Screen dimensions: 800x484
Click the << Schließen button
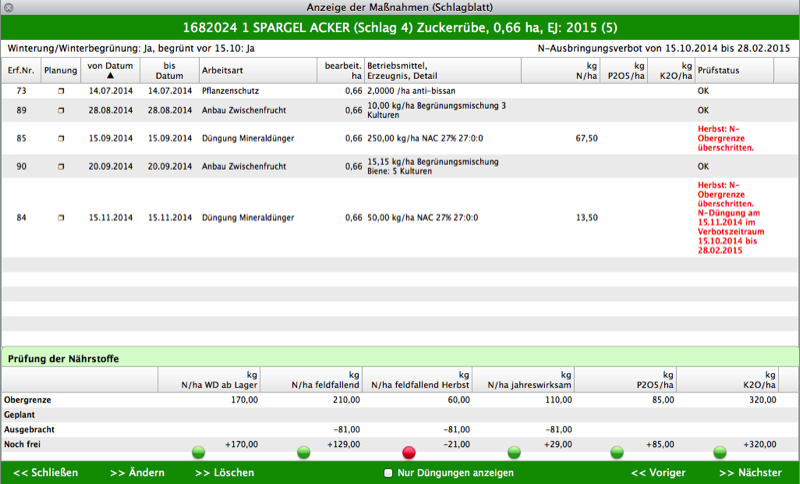[45, 473]
